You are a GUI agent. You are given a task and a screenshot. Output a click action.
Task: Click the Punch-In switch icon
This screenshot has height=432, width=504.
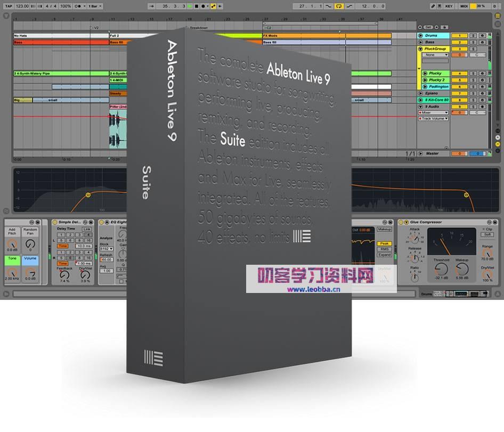coord(328,6)
